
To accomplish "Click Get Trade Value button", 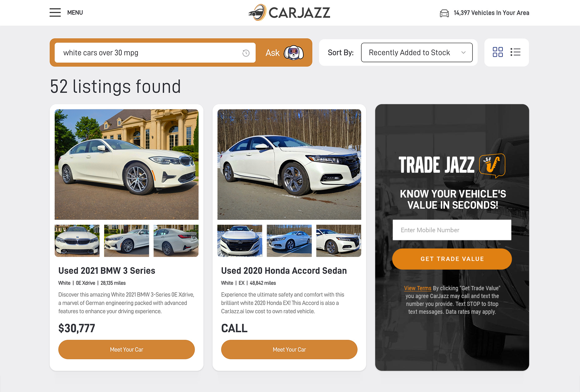I will pyautogui.click(x=452, y=259).
